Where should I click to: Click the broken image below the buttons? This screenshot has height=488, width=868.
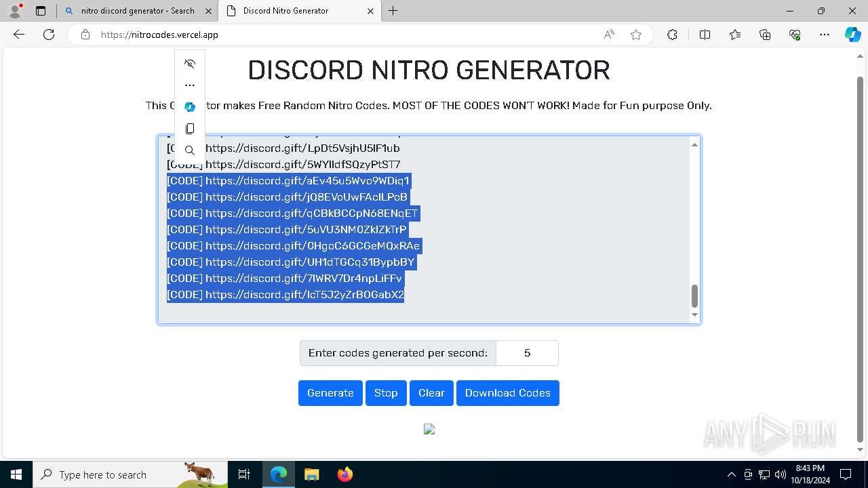pyautogui.click(x=429, y=429)
